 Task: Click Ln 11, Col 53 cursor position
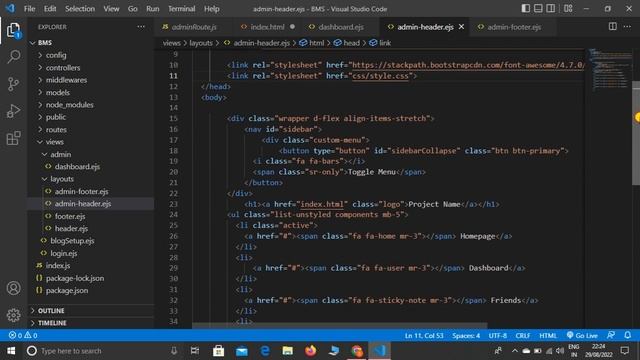tap(424, 335)
